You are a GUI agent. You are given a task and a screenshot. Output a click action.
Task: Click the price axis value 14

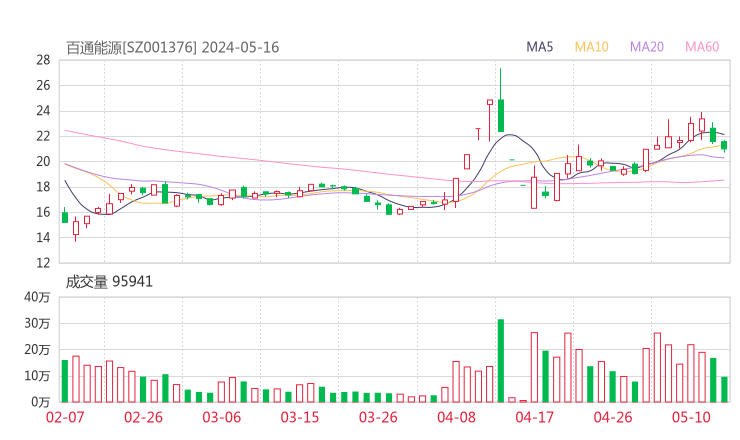tap(43, 237)
